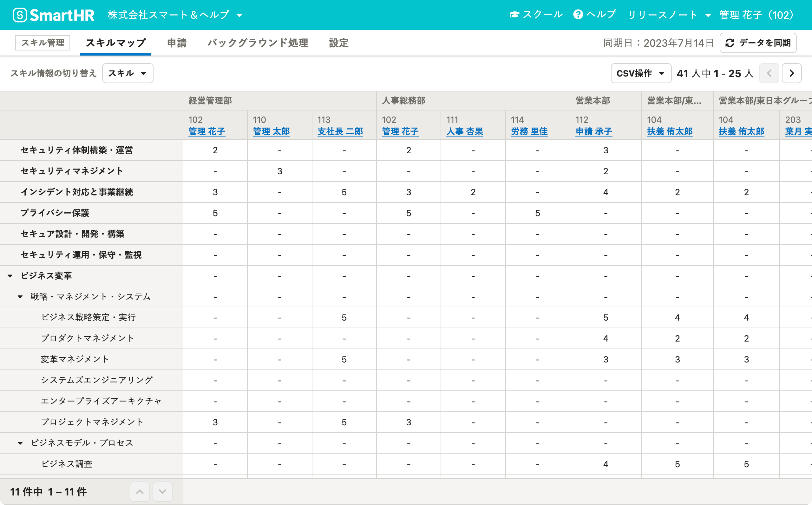Go to next page of employees
This screenshot has width=812, height=505.
[x=791, y=73]
